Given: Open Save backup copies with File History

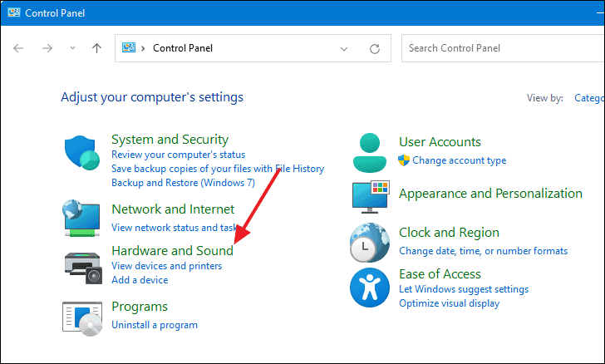Looking at the screenshot, I should (218, 169).
